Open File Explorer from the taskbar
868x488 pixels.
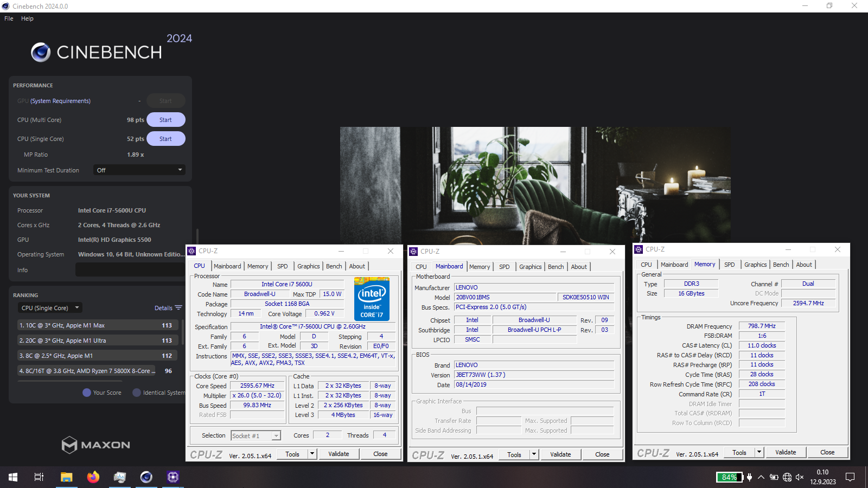coord(66,477)
